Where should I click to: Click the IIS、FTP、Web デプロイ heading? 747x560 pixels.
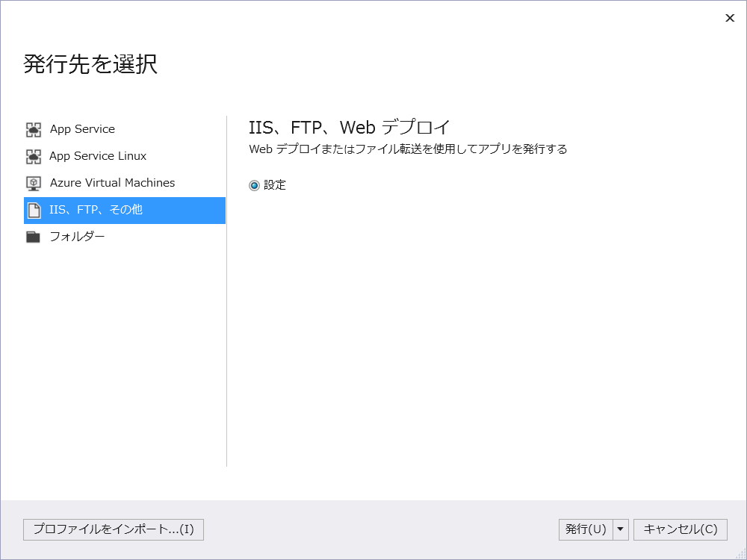click(x=350, y=128)
